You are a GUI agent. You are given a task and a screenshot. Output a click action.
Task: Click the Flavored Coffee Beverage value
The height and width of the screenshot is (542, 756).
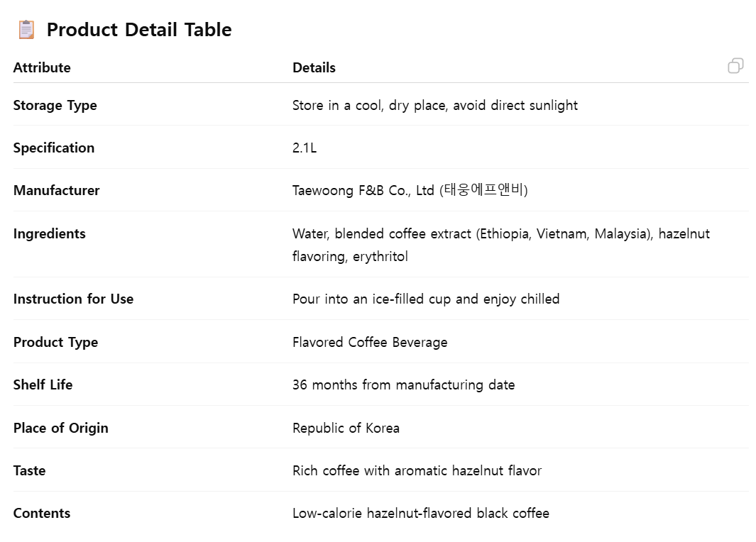point(370,342)
